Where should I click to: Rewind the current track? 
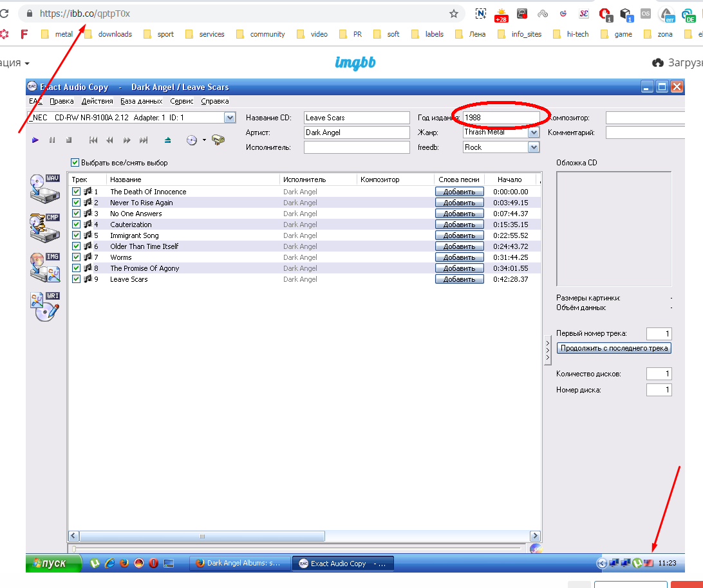(x=110, y=140)
